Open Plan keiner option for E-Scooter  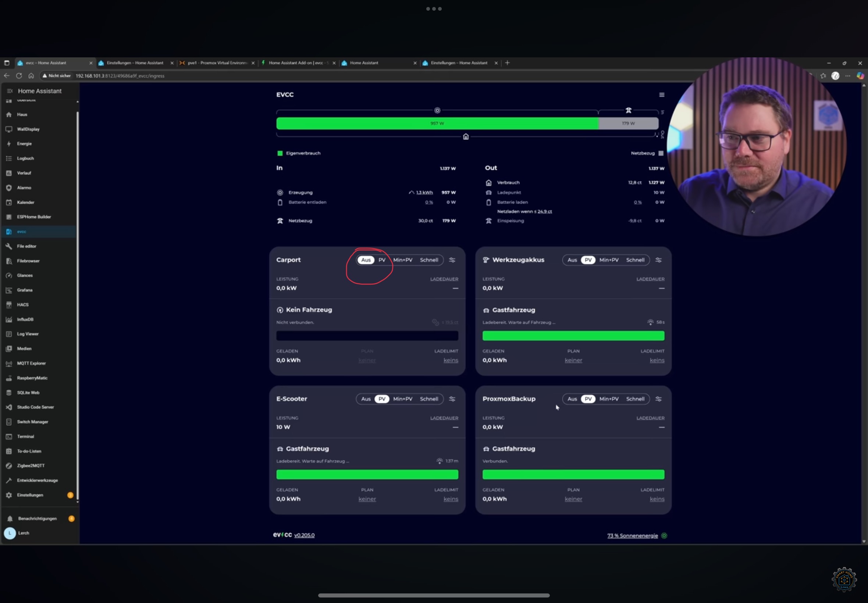point(367,499)
